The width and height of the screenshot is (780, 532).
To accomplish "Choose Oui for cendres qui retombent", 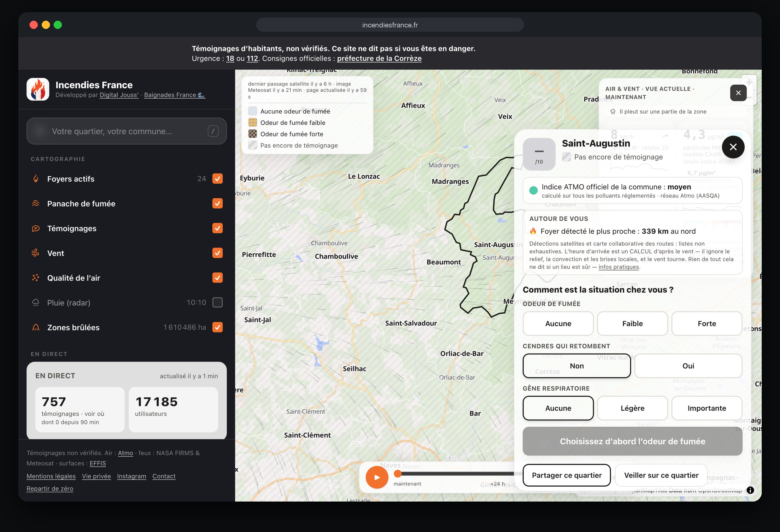I will pos(688,366).
